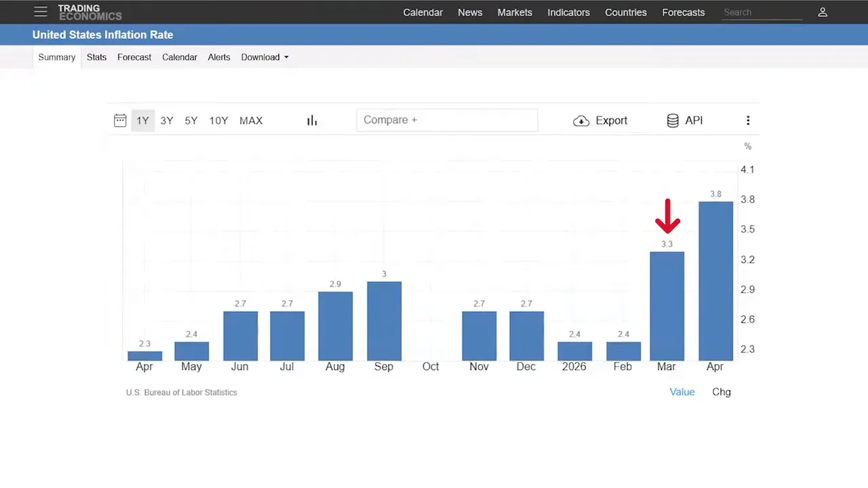Click the Export text button
Image resolution: width=868 pixels, height=488 pixels.
(x=612, y=121)
